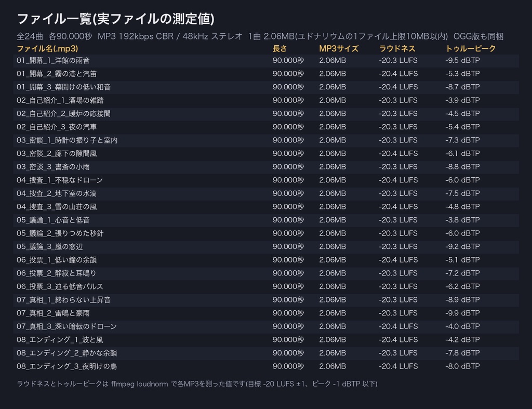This screenshot has width=532, height=409.
Task: Select file name 08_エンディング_2_静かな余韻
Action: click(x=67, y=353)
